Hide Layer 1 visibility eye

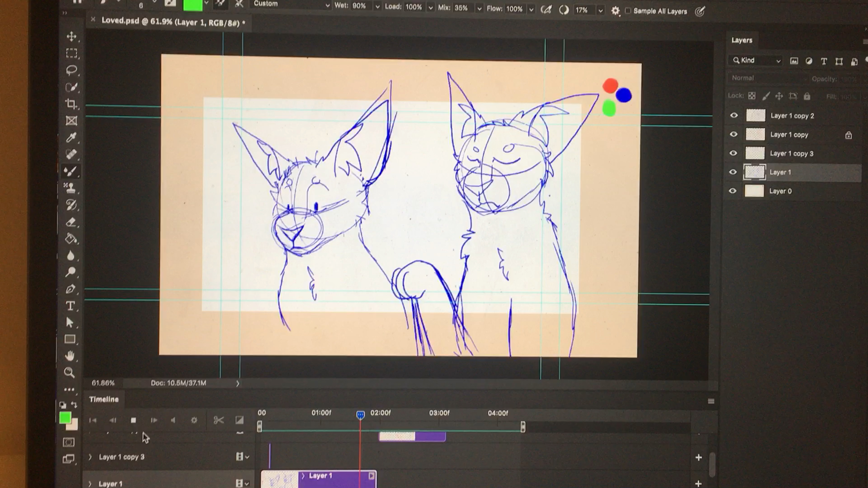coord(733,172)
